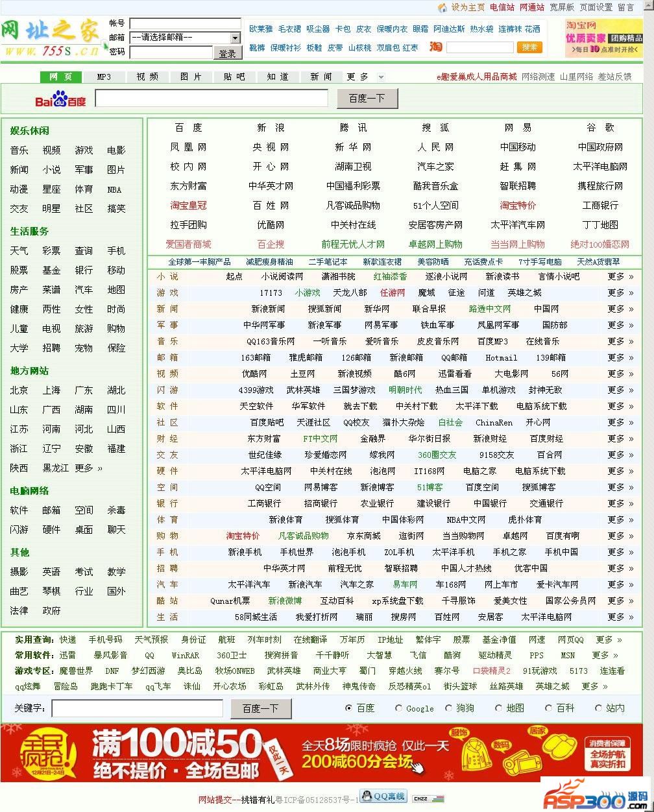Open 北京 under 地方网站
Viewport: 654px width, 812px height.
point(19,390)
